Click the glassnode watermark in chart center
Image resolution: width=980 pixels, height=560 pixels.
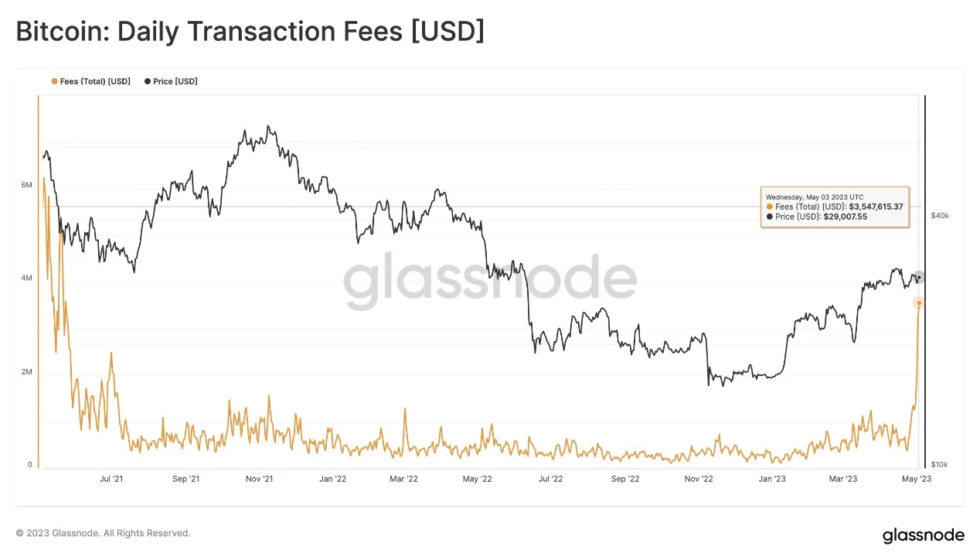point(490,282)
